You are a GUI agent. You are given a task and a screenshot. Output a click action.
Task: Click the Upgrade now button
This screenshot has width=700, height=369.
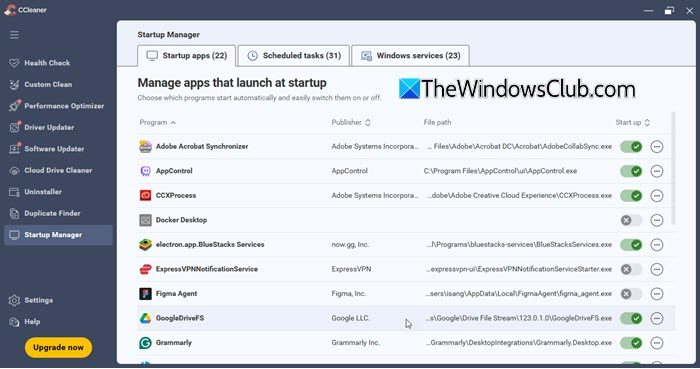58,348
